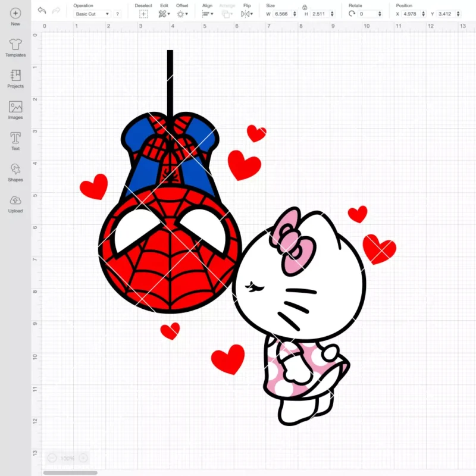Click the Position X field

pos(411,14)
